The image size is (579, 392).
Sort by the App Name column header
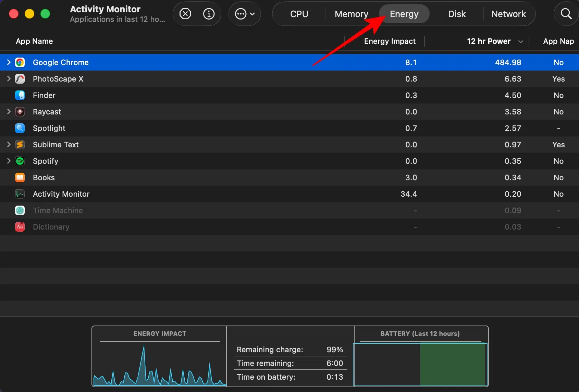click(34, 41)
